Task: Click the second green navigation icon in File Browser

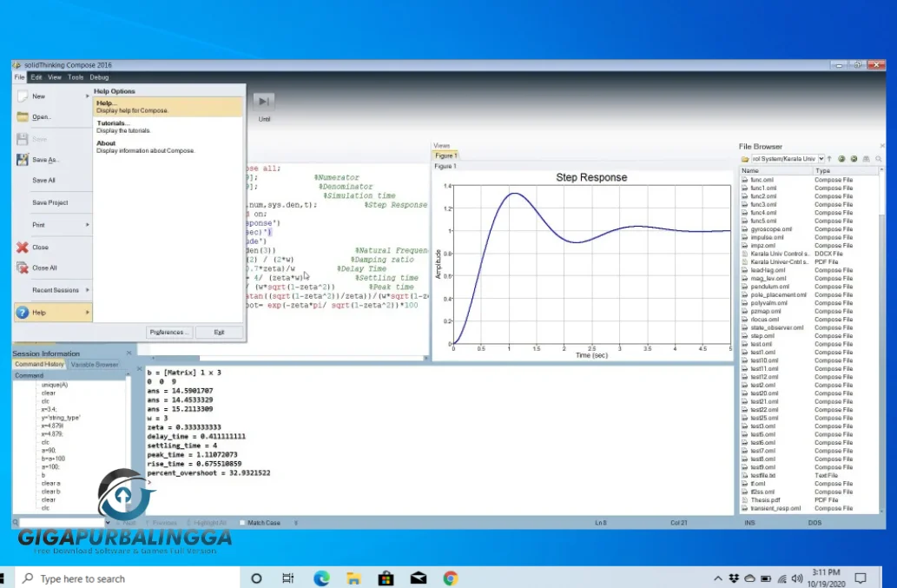Action: [854, 159]
